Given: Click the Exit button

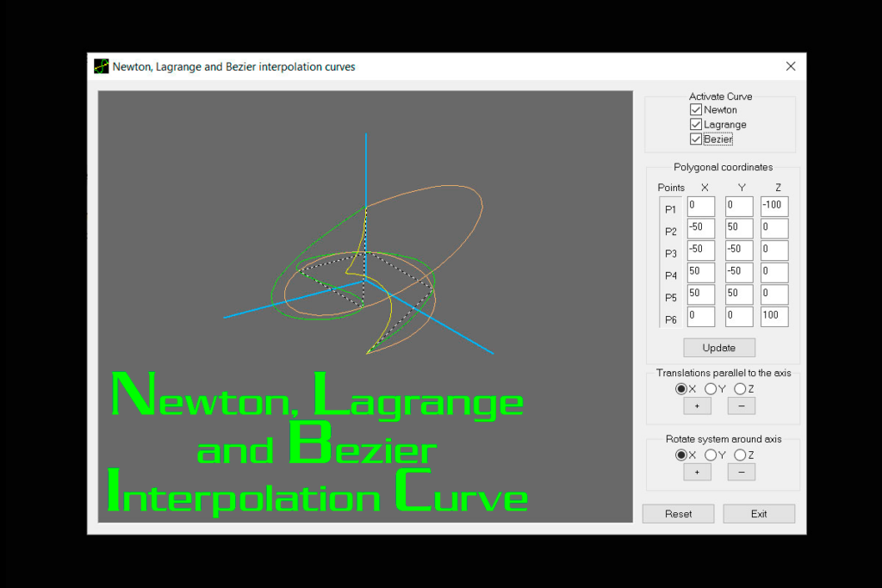Looking at the screenshot, I should pyautogui.click(x=759, y=513).
